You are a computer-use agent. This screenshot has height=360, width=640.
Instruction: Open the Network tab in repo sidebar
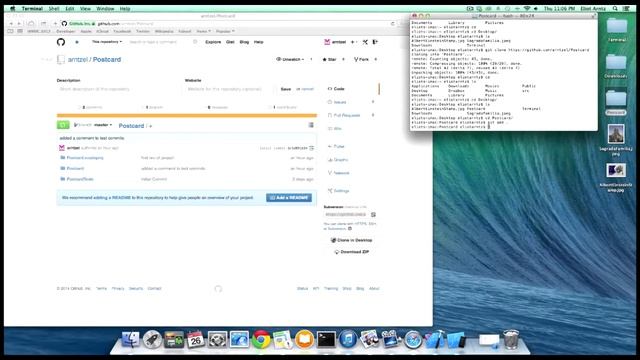(339, 173)
